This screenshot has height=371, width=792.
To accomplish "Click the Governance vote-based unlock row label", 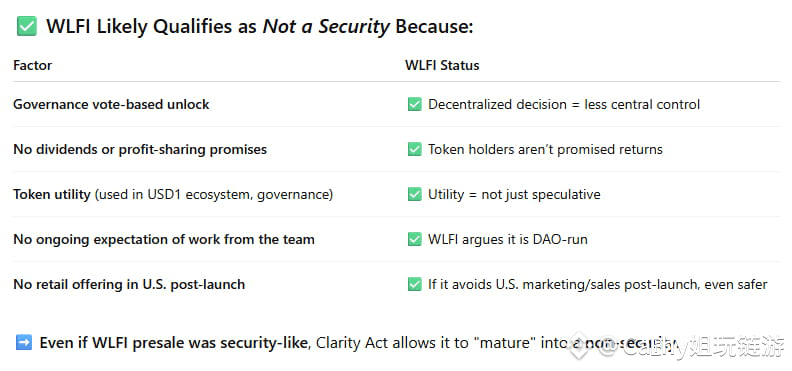I will tap(111, 104).
